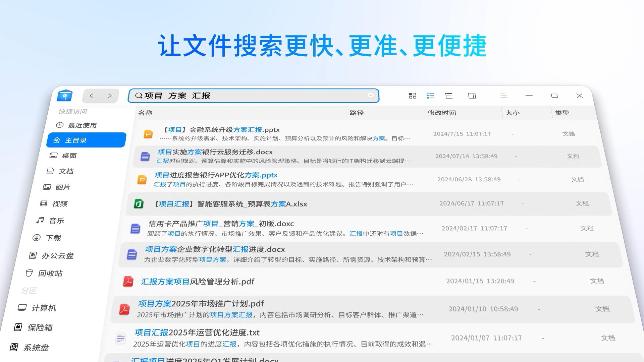The width and height of the screenshot is (644, 362).
Task: Select 项目汇报2025年运营优化进度.txt file
Action: click(x=197, y=333)
